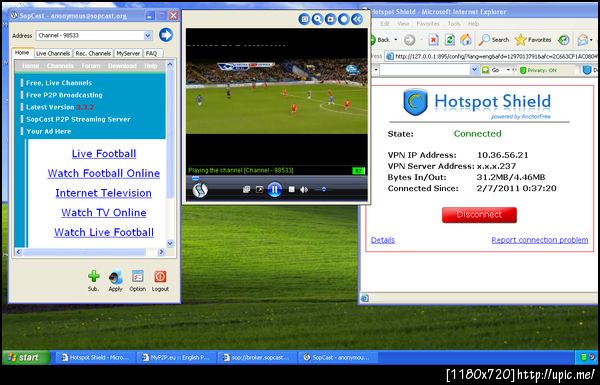Click SopCast P2P Streaming Server entry
The width and height of the screenshot is (600, 385).
[x=78, y=119]
